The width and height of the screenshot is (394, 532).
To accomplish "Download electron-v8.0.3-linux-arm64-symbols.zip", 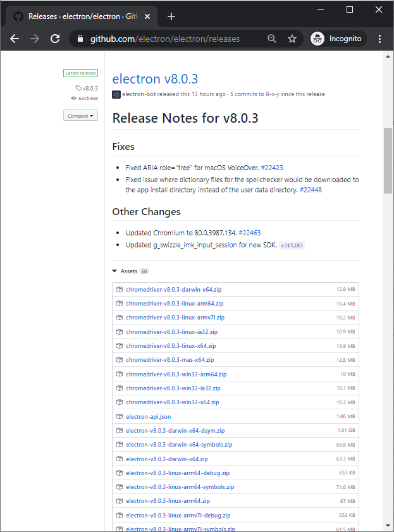I will tap(180, 487).
